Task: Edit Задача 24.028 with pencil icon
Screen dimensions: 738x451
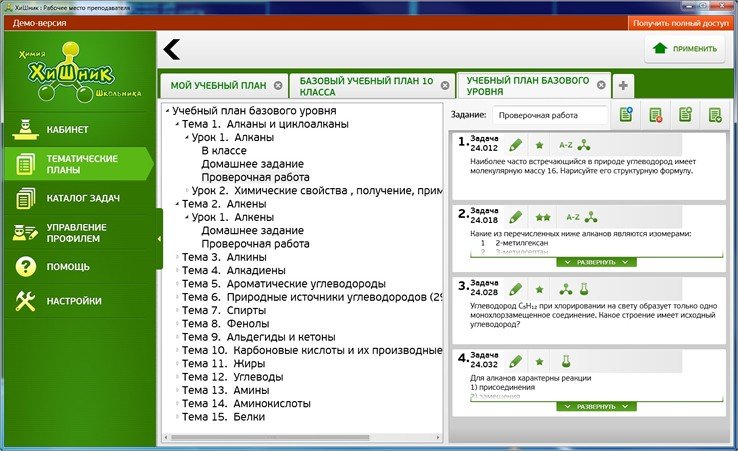Action: pyautogui.click(x=516, y=290)
